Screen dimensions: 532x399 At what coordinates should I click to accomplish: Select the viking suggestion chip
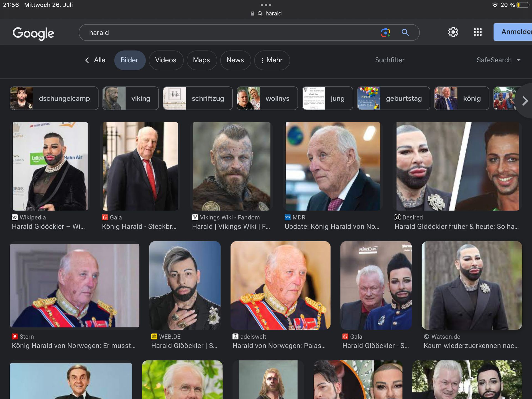pos(131,98)
